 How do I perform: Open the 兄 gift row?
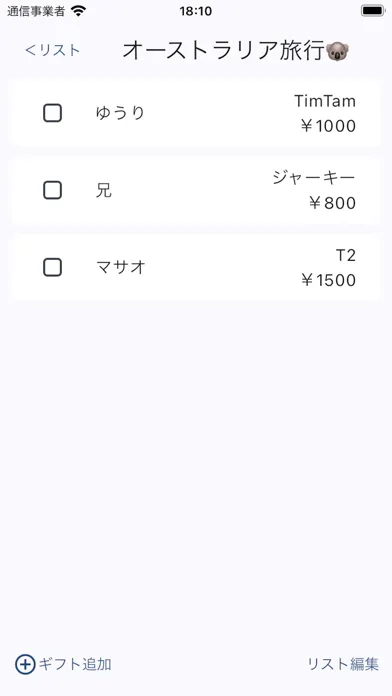click(x=195, y=190)
